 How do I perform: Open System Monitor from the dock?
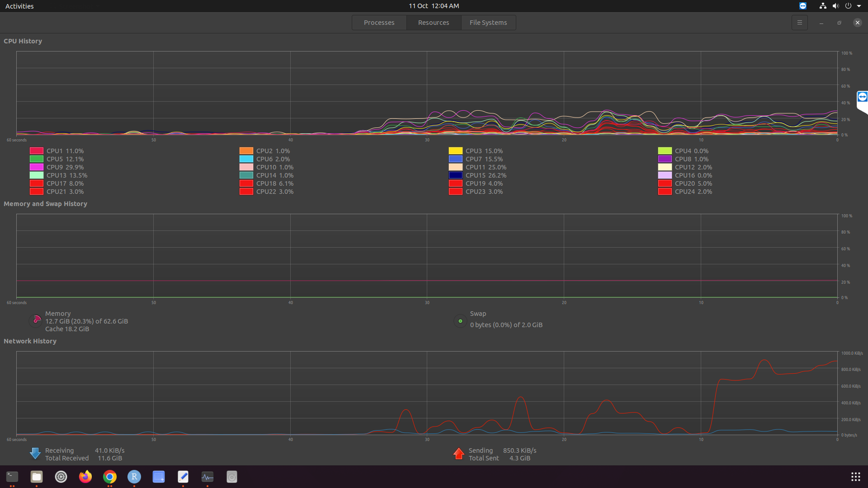click(208, 477)
